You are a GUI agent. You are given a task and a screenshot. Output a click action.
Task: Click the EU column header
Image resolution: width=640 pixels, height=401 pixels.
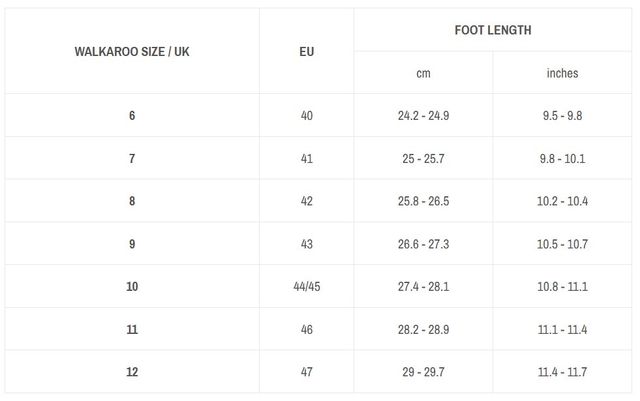tap(306, 51)
